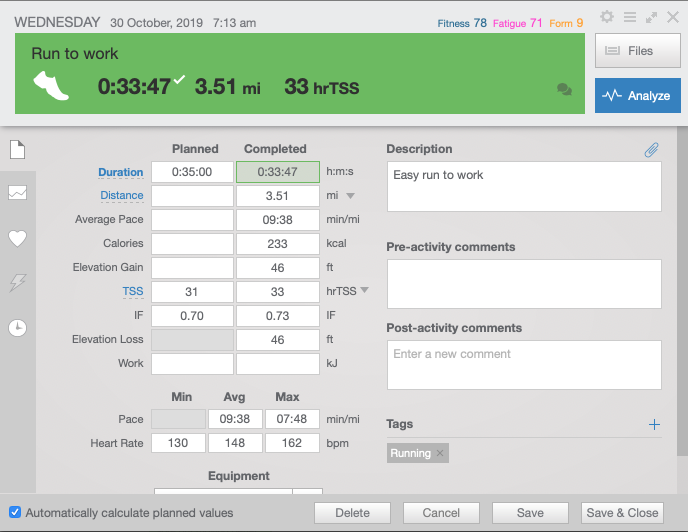The height and width of the screenshot is (532, 688).
Task: Click the workout time 7:13 am
Action: tap(234, 23)
